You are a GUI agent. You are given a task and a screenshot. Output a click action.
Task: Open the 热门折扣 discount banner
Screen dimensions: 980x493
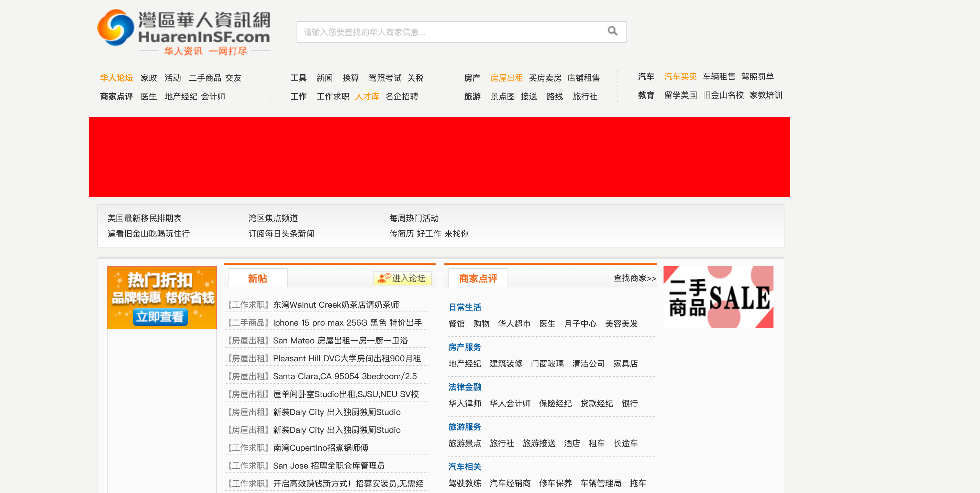[162, 297]
